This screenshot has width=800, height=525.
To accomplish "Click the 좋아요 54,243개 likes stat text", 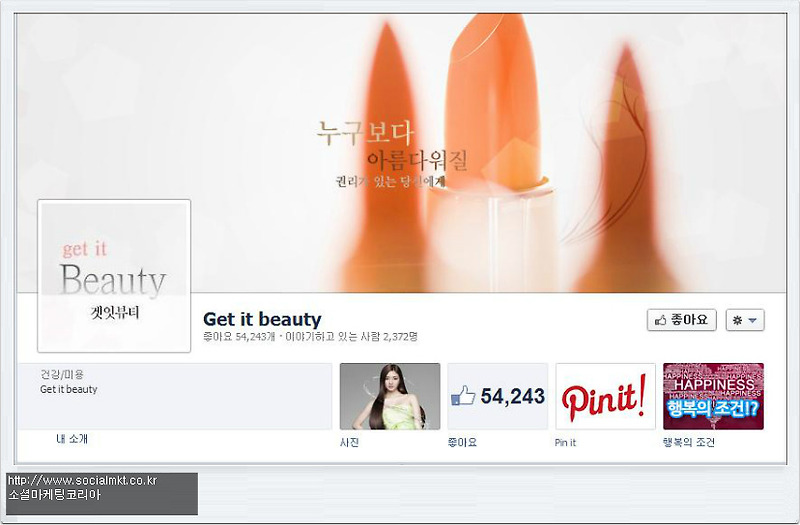I will [x=239, y=337].
